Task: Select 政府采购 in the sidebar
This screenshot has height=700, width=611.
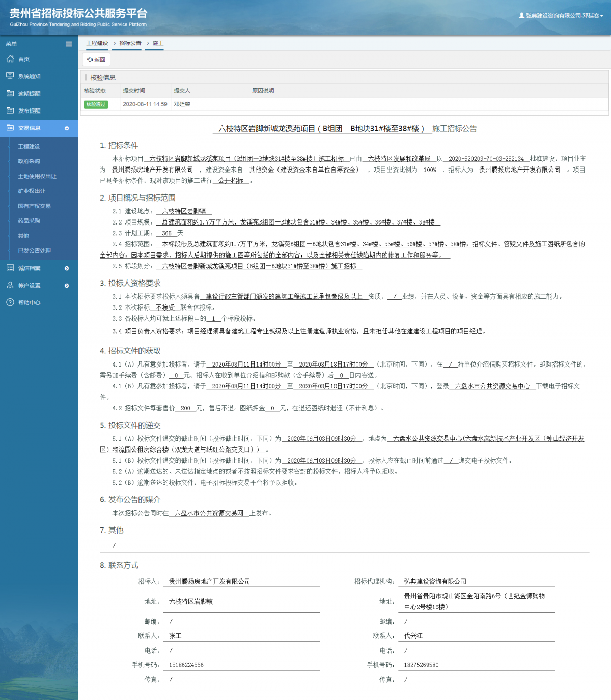Action: click(29, 161)
